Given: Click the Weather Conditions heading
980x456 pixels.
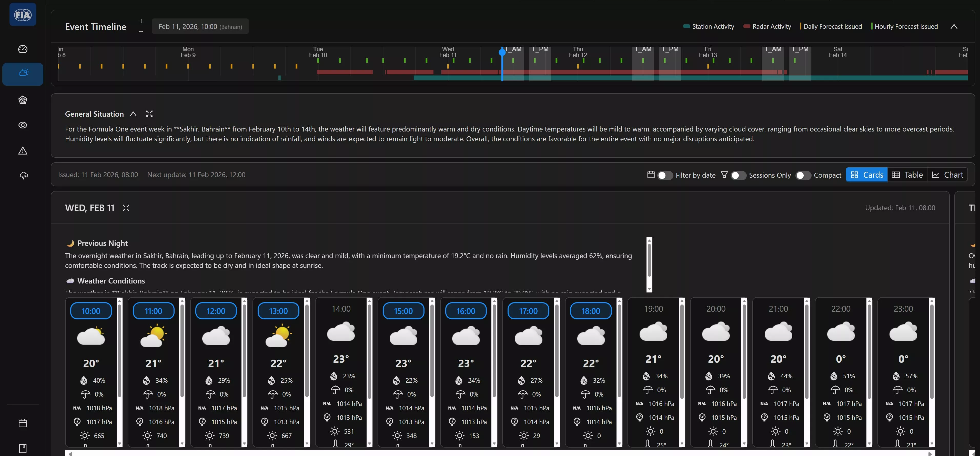Looking at the screenshot, I should point(111,281).
